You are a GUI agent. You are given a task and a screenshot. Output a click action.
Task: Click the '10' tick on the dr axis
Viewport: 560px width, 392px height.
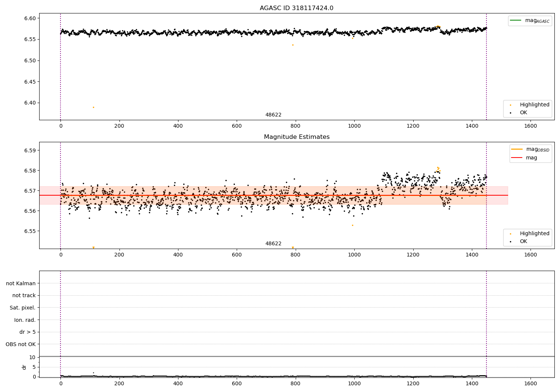(32, 358)
